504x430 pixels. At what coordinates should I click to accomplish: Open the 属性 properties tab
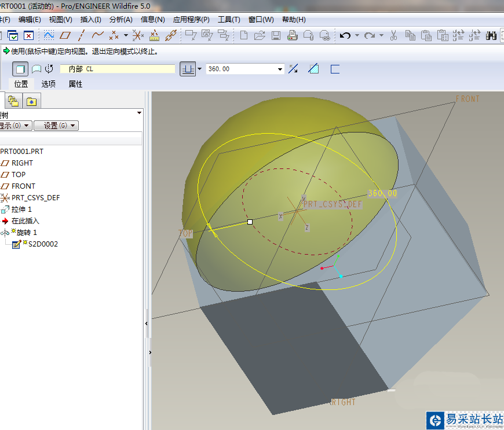coord(75,84)
